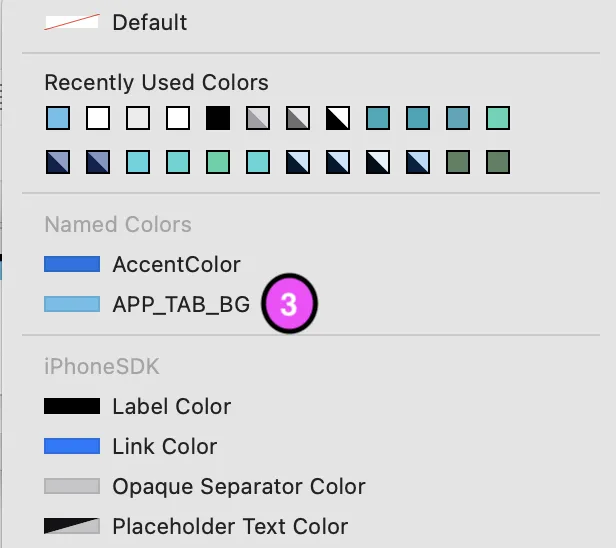Viewport: 616px width, 548px height.
Task: Click the blue Link Color chip
Action: point(72,447)
